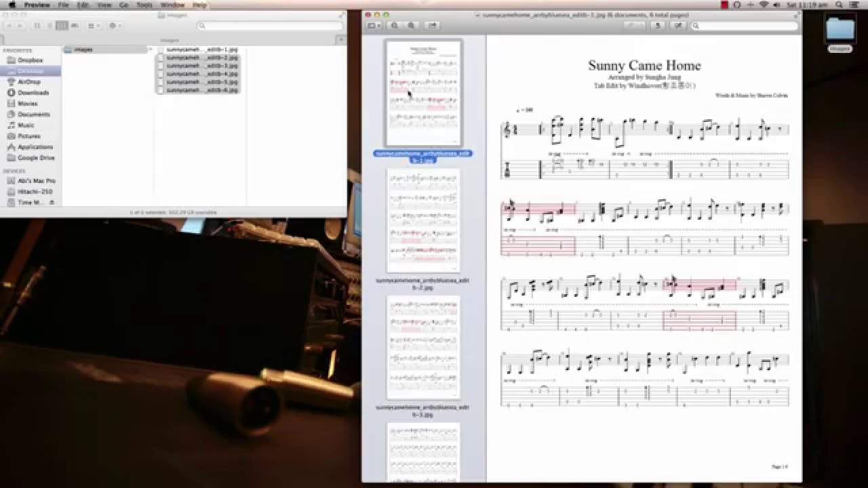Switch Finder to list view
The height and width of the screenshot is (488, 868).
[50, 26]
